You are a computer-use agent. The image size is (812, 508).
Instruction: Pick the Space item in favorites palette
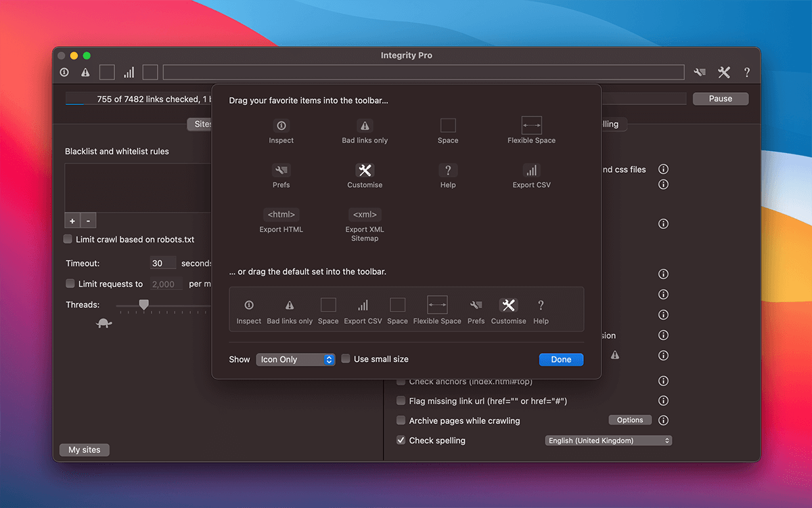448,131
